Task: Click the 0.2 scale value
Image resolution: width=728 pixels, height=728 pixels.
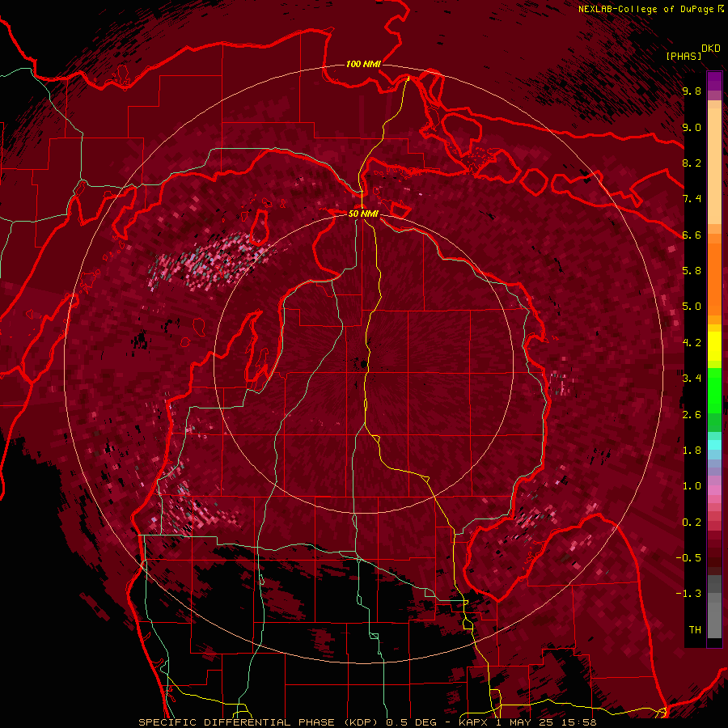Action: tap(692, 523)
